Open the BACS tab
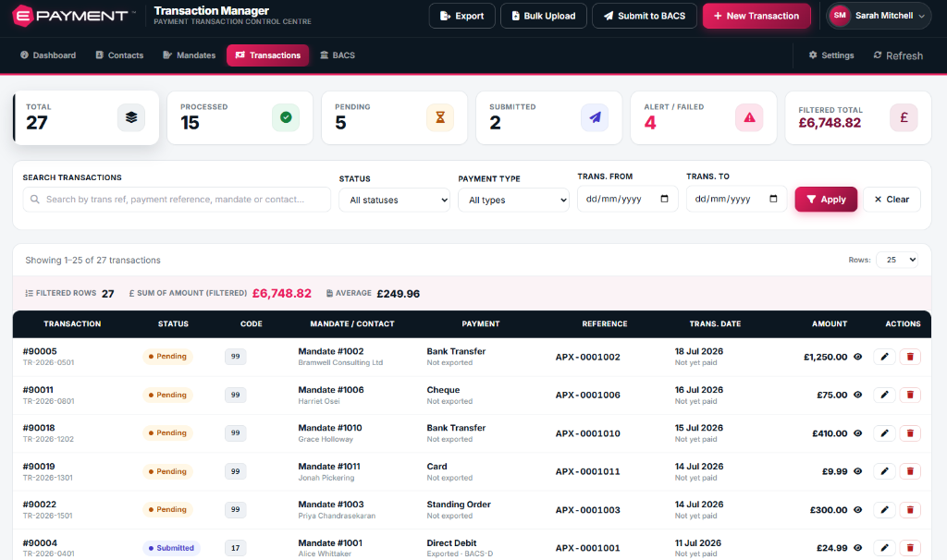947x560 pixels. (x=338, y=55)
